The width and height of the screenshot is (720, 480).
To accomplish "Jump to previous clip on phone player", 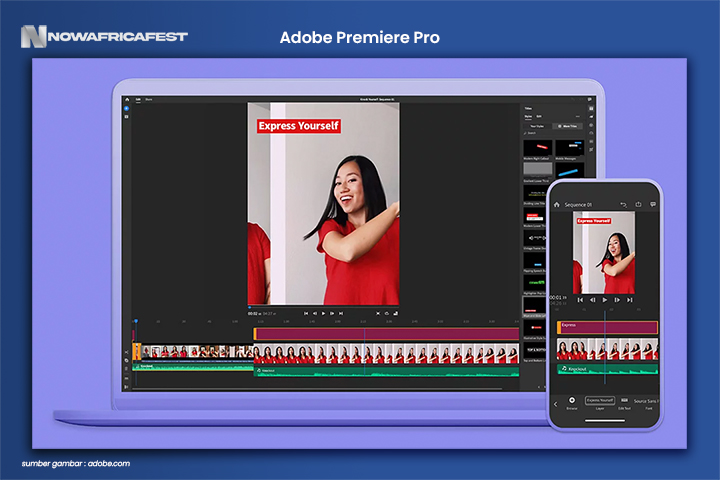I will coord(580,300).
